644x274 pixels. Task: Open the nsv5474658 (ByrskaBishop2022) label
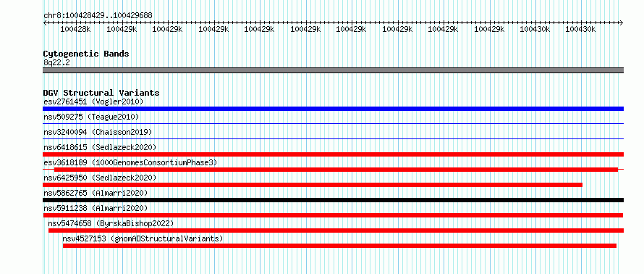tap(111, 223)
